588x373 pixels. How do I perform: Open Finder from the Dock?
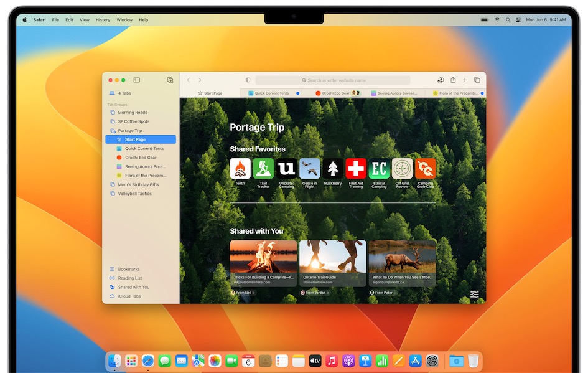click(x=114, y=361)
